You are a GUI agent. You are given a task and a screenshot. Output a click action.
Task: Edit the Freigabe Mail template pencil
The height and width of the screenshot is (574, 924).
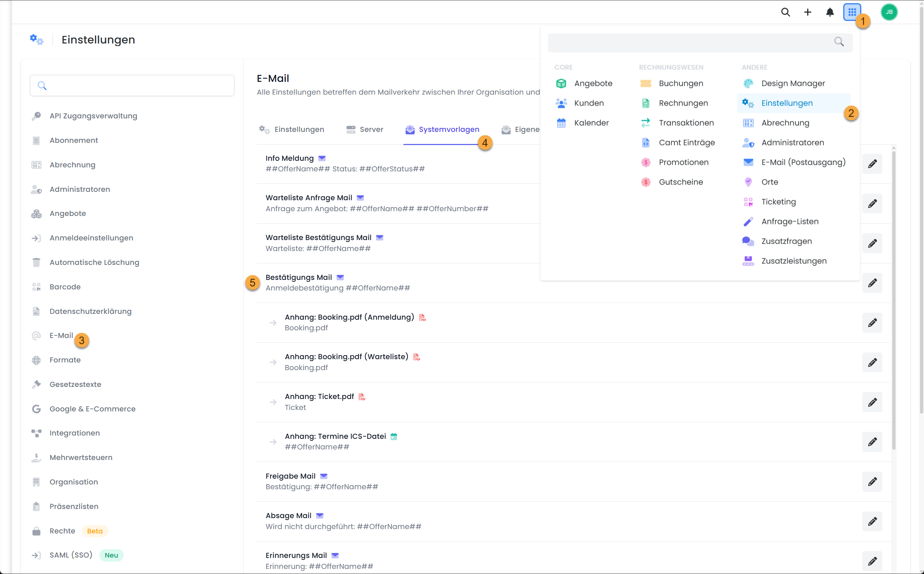(x=872, y=482)
